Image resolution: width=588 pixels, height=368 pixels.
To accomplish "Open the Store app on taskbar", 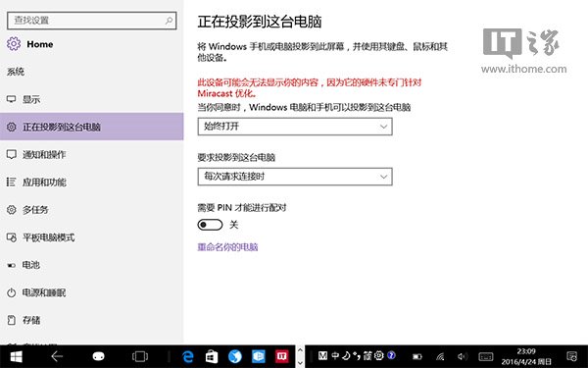I will (212, 356).
